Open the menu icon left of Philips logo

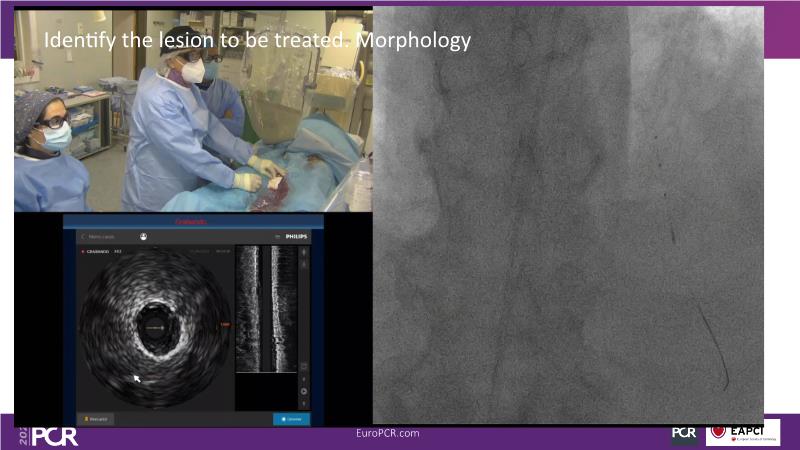click(275, 237)
